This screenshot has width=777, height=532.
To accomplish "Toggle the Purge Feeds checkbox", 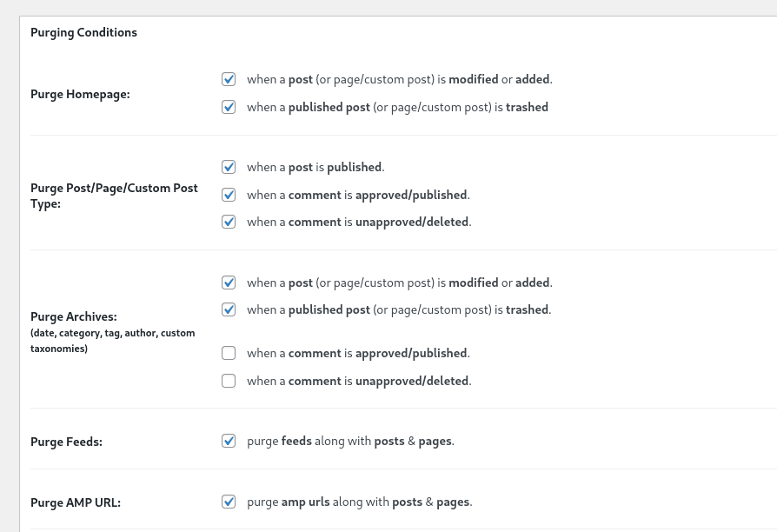I will (229, 441).
